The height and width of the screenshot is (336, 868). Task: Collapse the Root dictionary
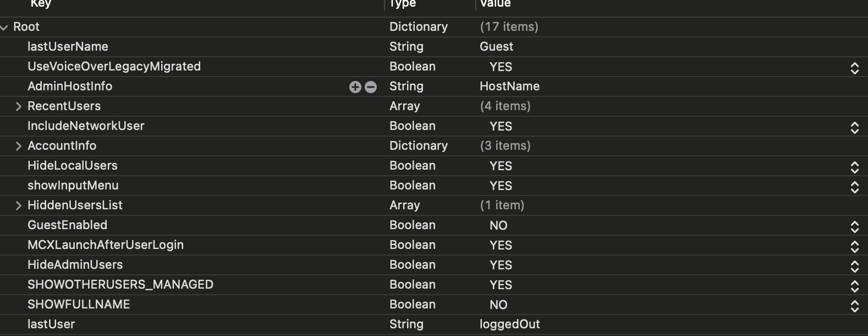[x=4, y=27]
